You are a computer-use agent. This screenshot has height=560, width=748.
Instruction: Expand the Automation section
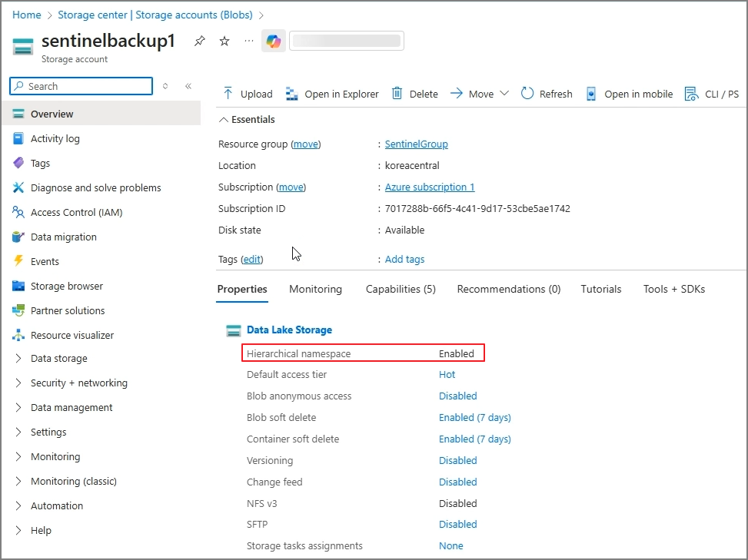[x=18, y=505]
